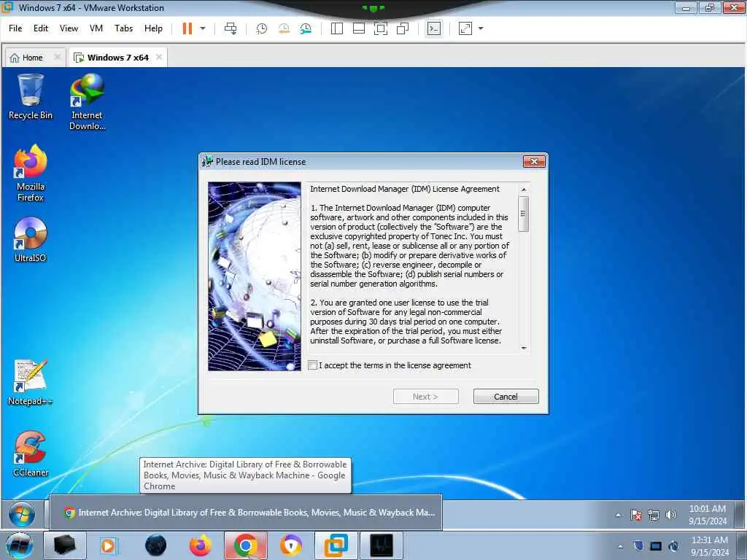Click the black folder icon on host taskbar
The width and height of the screenshot is (747, 560).
65,545
